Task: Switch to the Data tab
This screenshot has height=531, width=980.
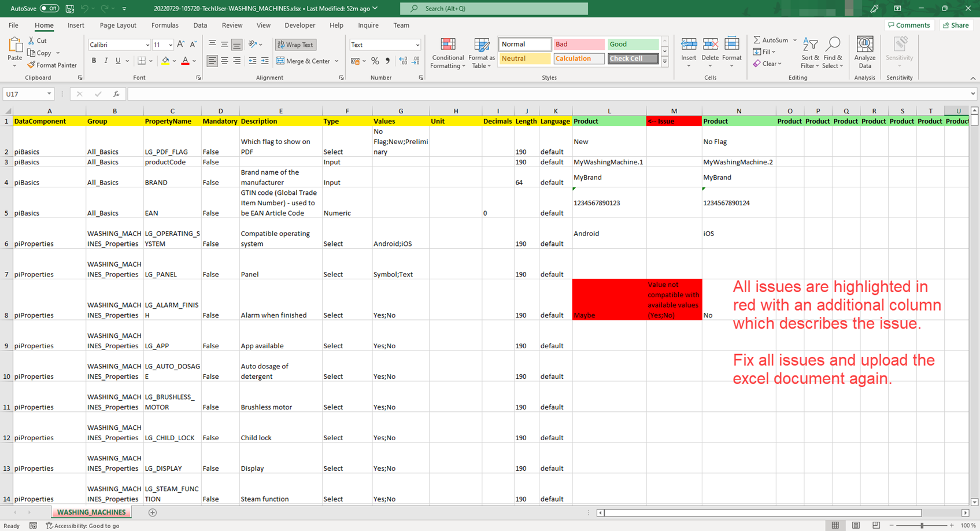Action: coord(200,25)
